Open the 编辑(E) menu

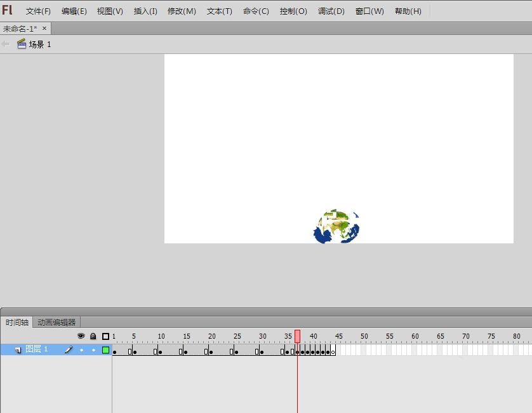(x=74, y=11)
